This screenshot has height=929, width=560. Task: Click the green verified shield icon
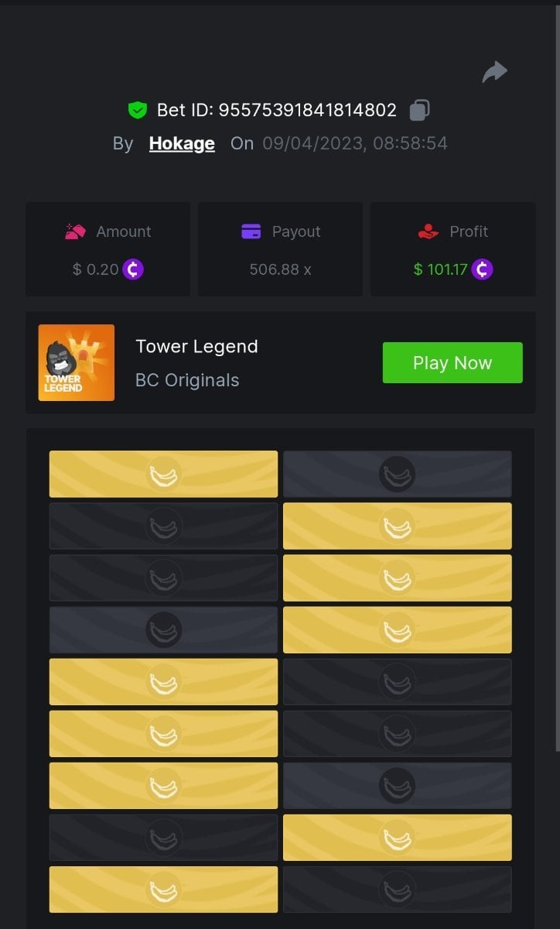[x=137, y=110]
